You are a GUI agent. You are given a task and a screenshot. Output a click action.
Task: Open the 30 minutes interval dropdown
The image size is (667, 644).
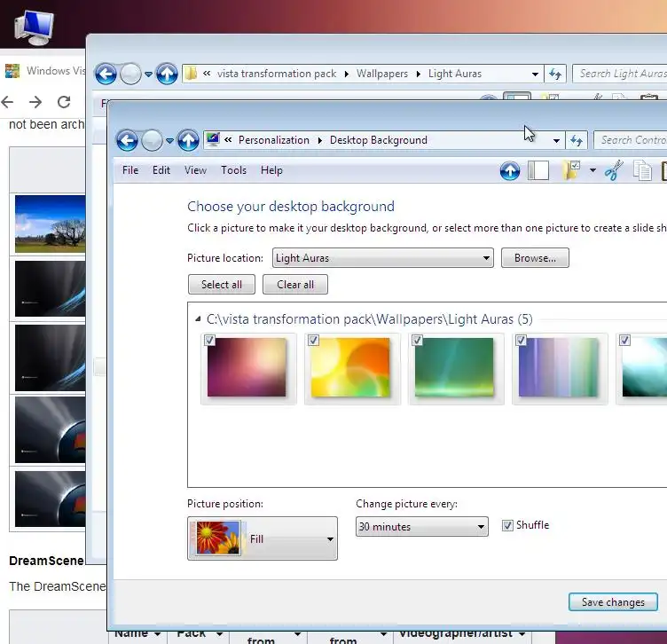[422, 527]
